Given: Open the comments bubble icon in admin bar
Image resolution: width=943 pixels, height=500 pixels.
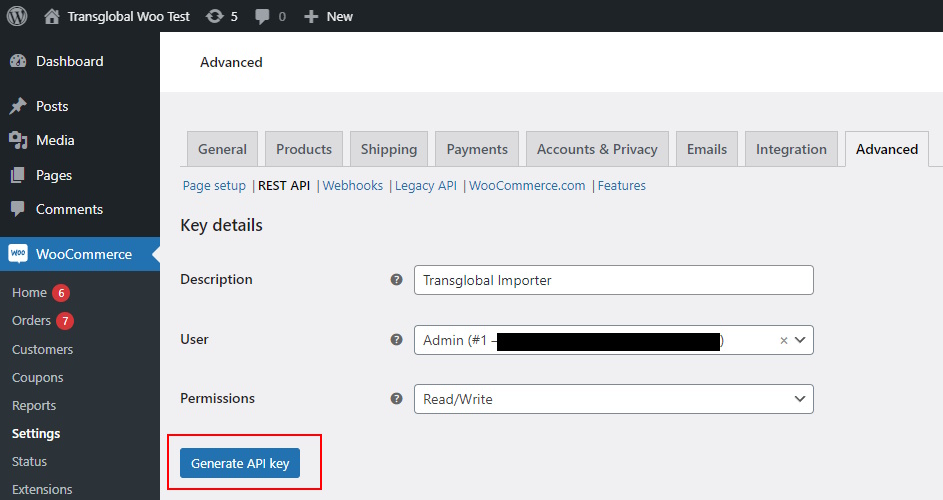Looking at the screenshot, I should click(262, 16).
